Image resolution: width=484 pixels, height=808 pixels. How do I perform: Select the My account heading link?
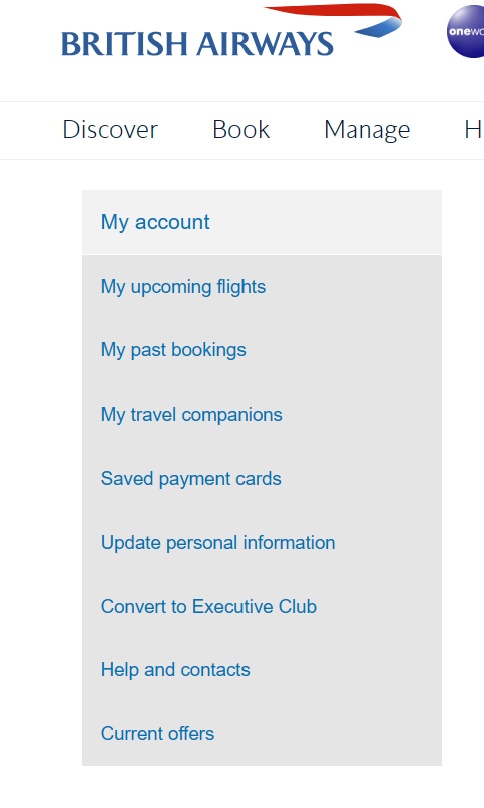[155, 223]
